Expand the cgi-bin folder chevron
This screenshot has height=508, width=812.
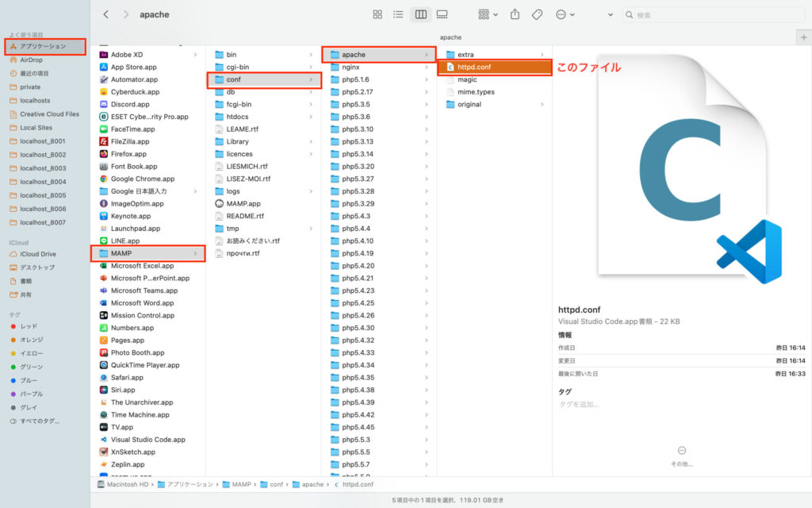[x=311, y=67]
